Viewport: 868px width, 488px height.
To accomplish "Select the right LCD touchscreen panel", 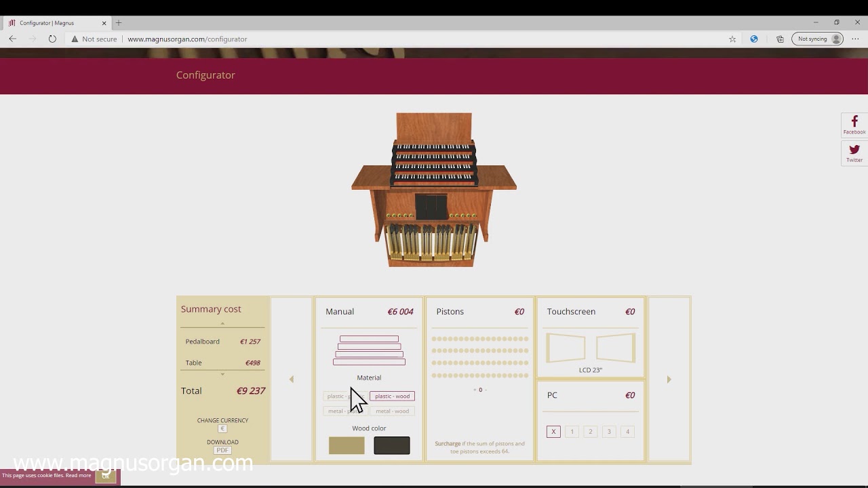I will click(616, 348).
